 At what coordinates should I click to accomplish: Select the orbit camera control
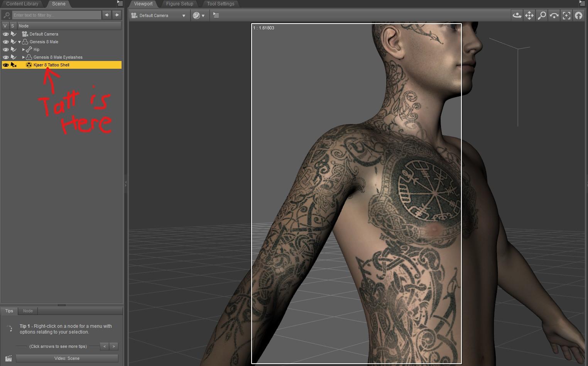[517, 15]
